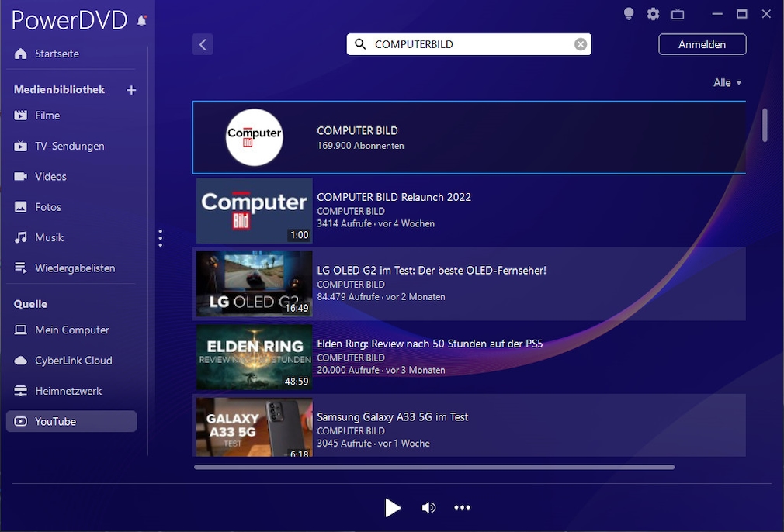Select Musik in the sidebar

[49, 237]
